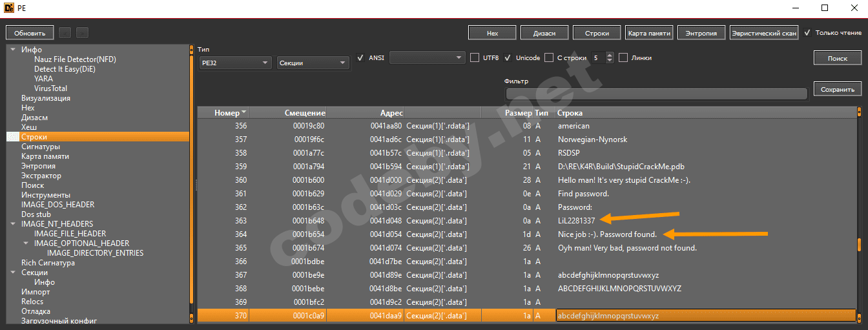Click the Сохранить button
Image resolution: width=868 pixels, height=330 pixels.
point(838,89)
